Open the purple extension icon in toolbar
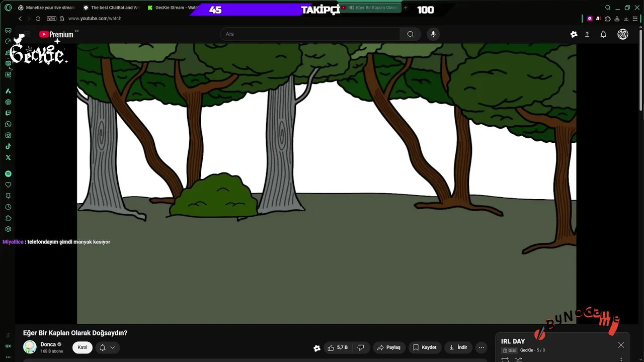The height and width of the screenshot is (362, 644). 590,19
